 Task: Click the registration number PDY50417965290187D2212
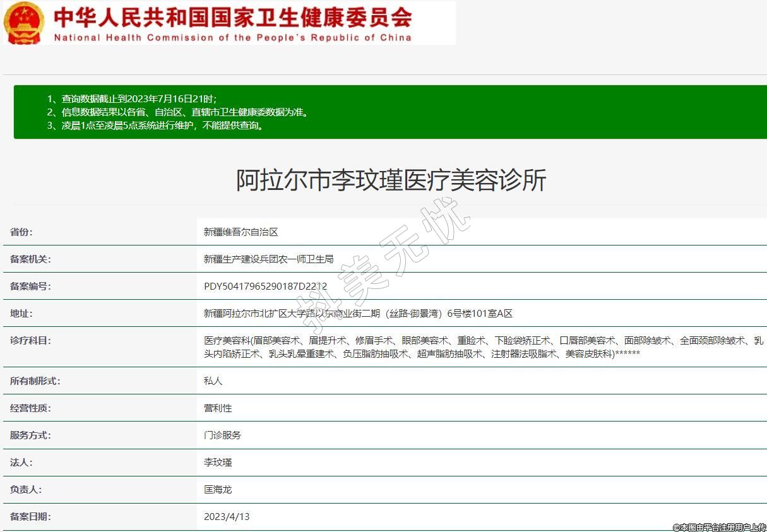click(x=265, y=287)
